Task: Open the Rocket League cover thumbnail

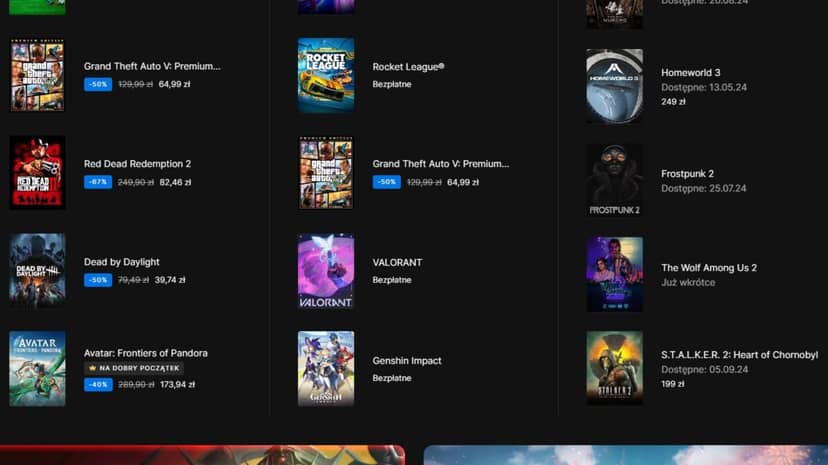Action: tap(326, 75)
